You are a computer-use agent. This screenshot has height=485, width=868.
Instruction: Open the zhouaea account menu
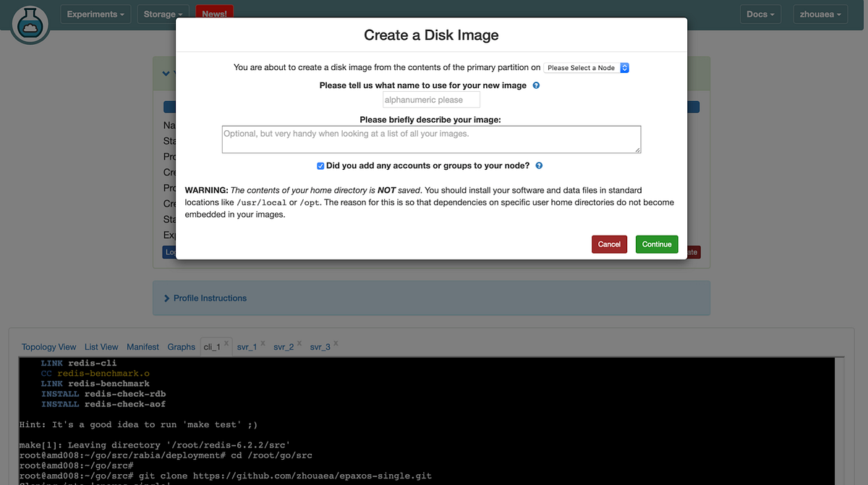tap(820, 14)
